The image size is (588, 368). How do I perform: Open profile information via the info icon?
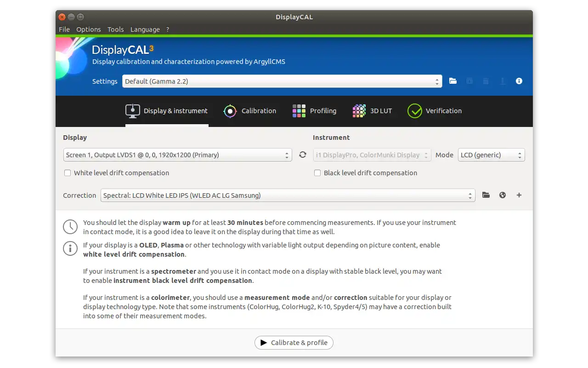point(519,81)
